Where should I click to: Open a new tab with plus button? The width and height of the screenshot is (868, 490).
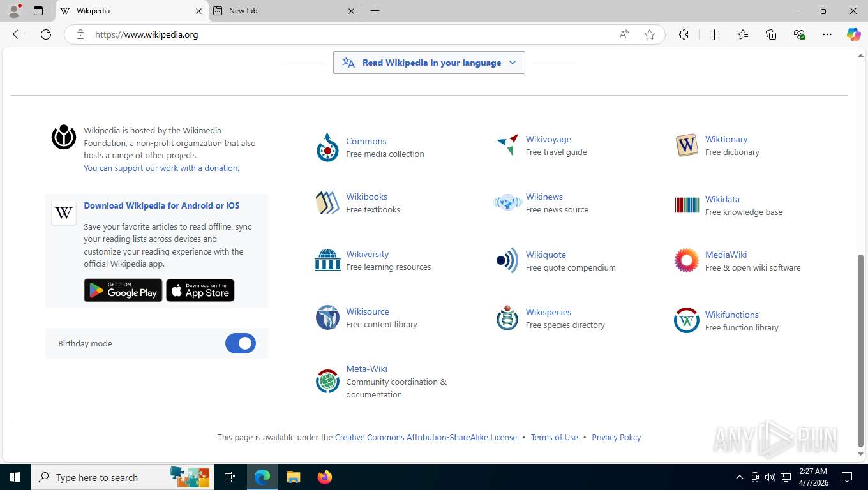coord(375,11)
